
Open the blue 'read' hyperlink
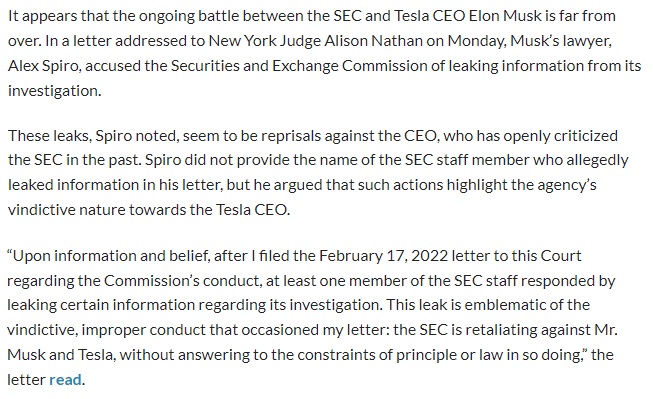65,379
